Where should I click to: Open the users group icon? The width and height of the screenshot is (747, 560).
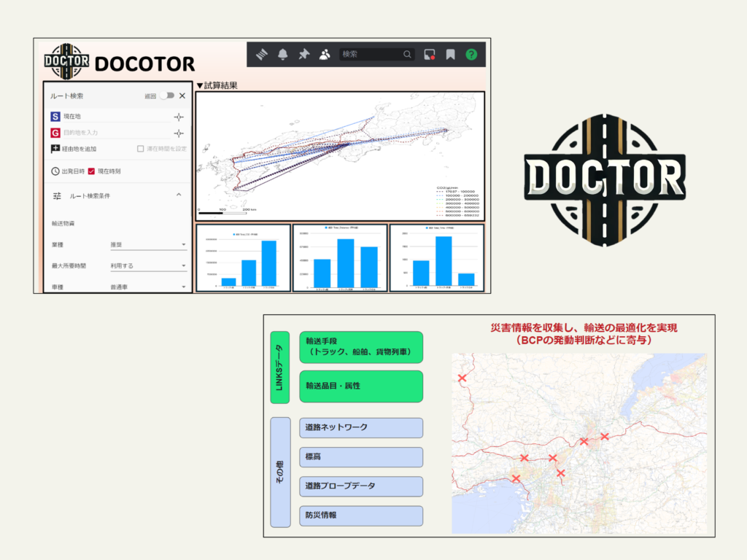click(325, 55)
